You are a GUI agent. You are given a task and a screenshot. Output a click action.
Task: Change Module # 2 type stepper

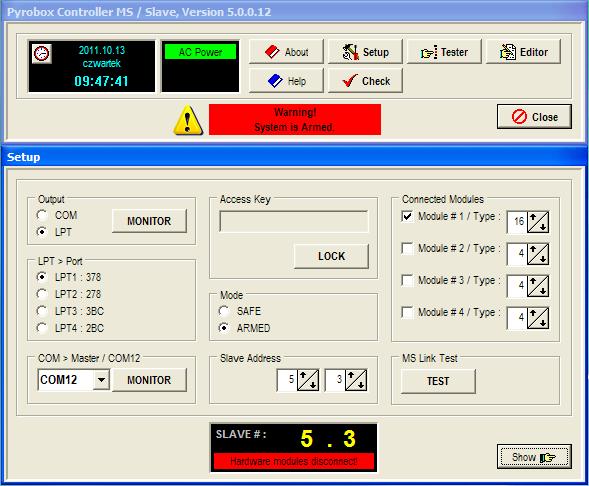tap(538, 254)
